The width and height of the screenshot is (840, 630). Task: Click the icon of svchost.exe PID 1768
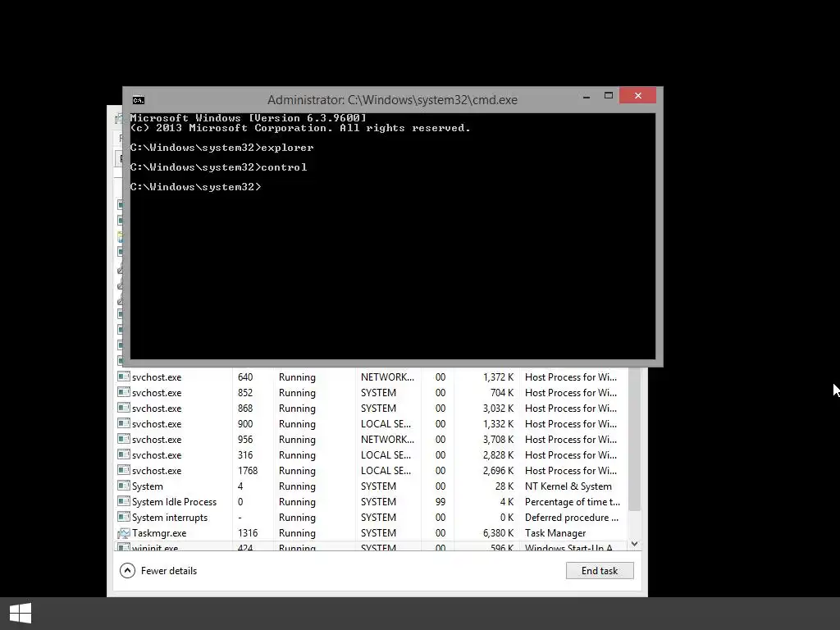[124, 470]
